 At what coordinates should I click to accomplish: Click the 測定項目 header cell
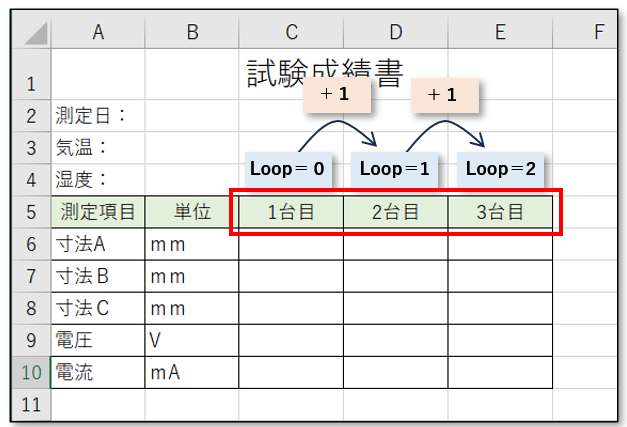pyautogui.click(x=97, y=212)
